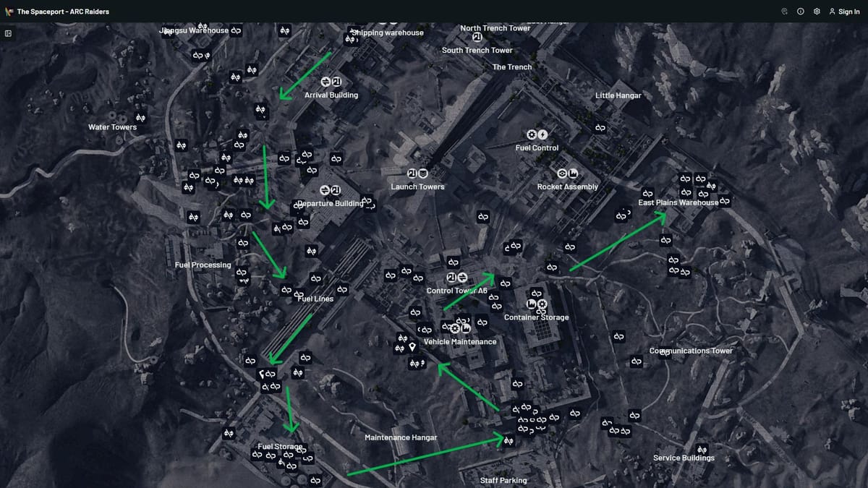The image size is (868, 488).
Task: Click the gear icon above Container Storage label
Action: (x=542, y=305)
